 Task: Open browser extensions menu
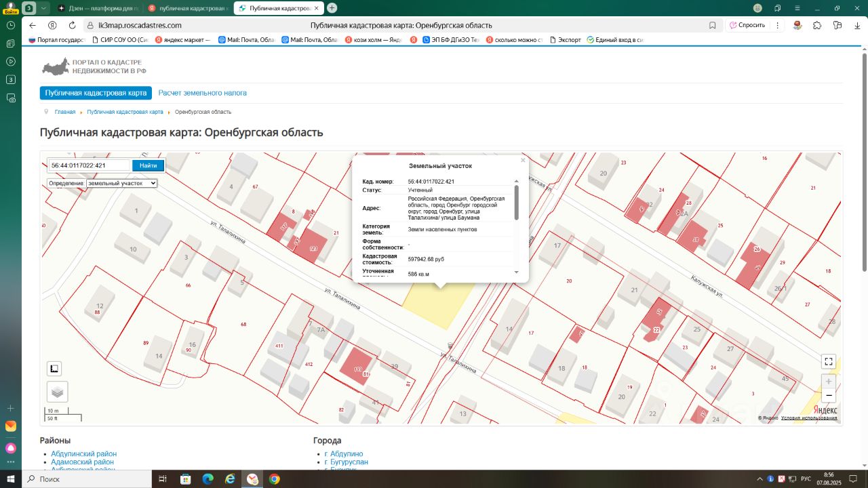(817, 25)
